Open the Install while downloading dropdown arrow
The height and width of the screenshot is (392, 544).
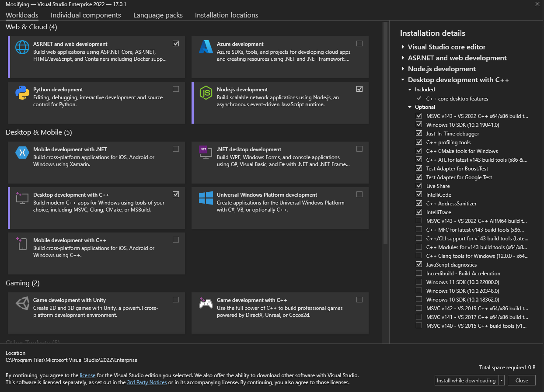pyautogui.click(x=501, y=381)
